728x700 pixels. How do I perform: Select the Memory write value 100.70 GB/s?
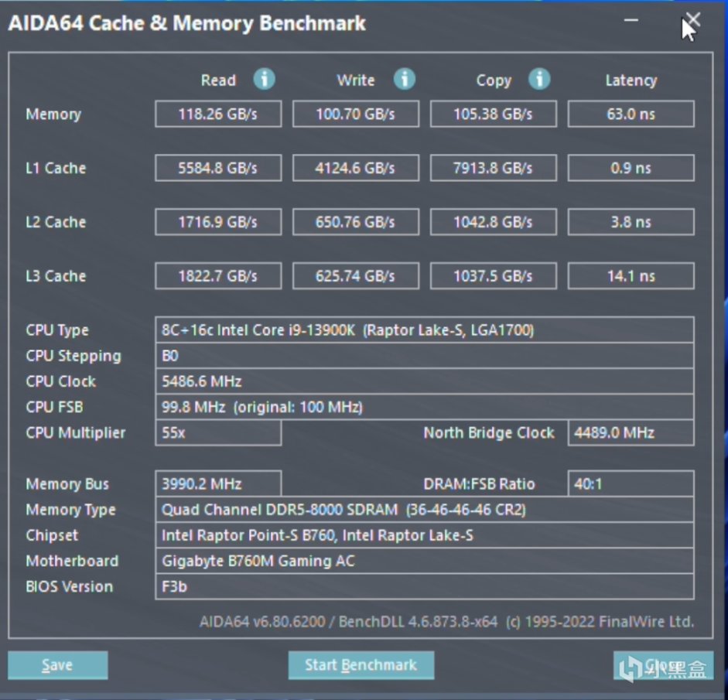point(356,114)
